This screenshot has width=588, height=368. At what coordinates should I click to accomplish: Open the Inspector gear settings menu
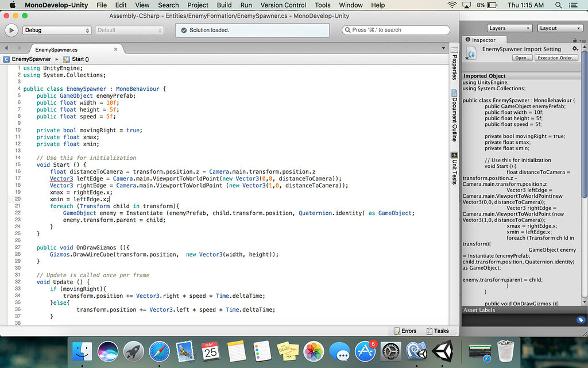(x=575, y=49)
